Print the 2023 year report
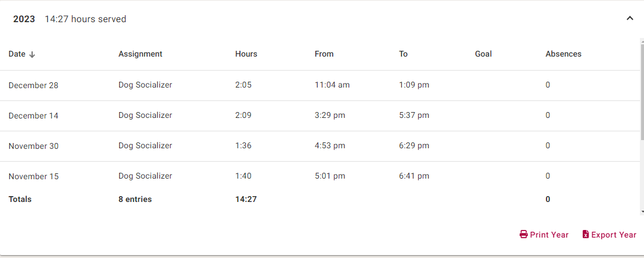644x258 pixels. (544, 235)
